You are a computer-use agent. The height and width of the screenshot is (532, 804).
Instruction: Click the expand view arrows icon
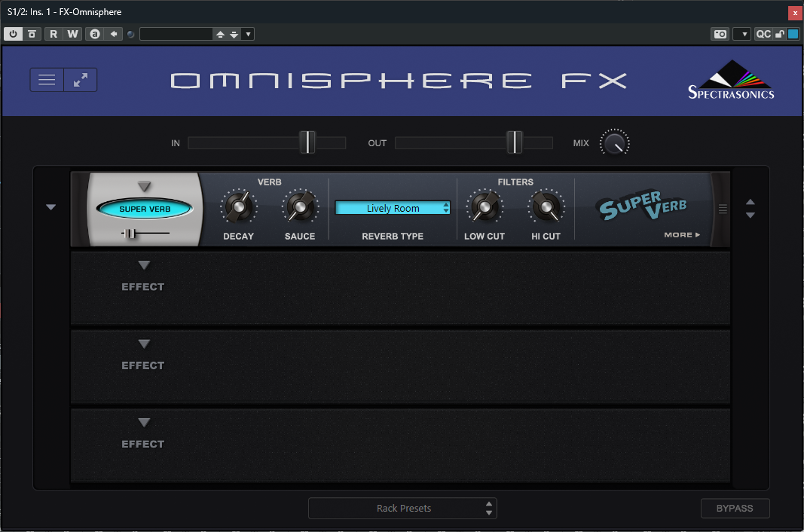tap(81, 80)
